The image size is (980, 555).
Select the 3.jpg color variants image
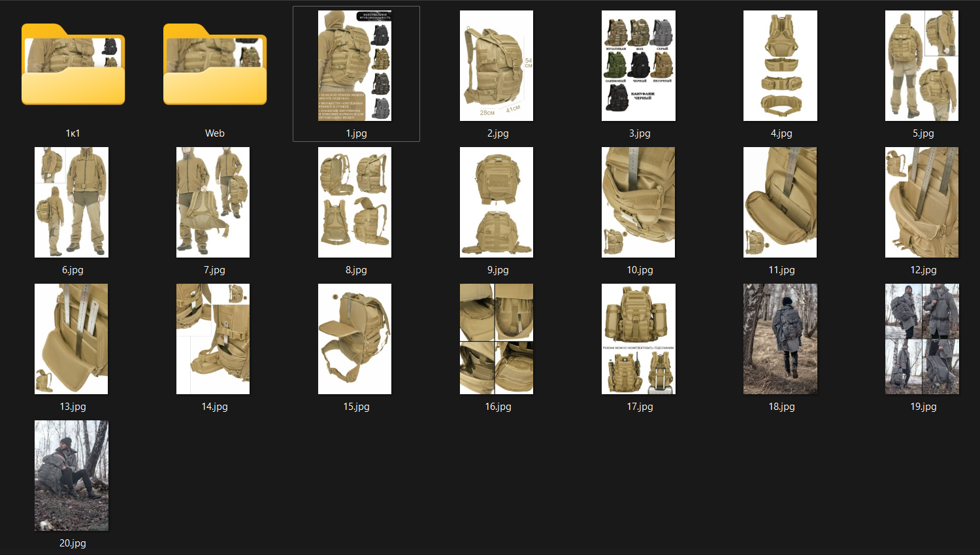(x=638, y=65)
